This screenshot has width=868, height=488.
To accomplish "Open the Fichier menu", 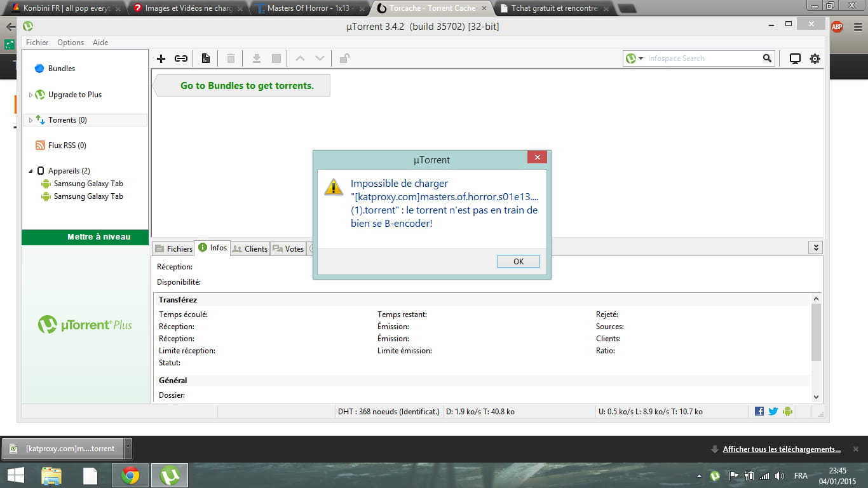I will [37, 43].
